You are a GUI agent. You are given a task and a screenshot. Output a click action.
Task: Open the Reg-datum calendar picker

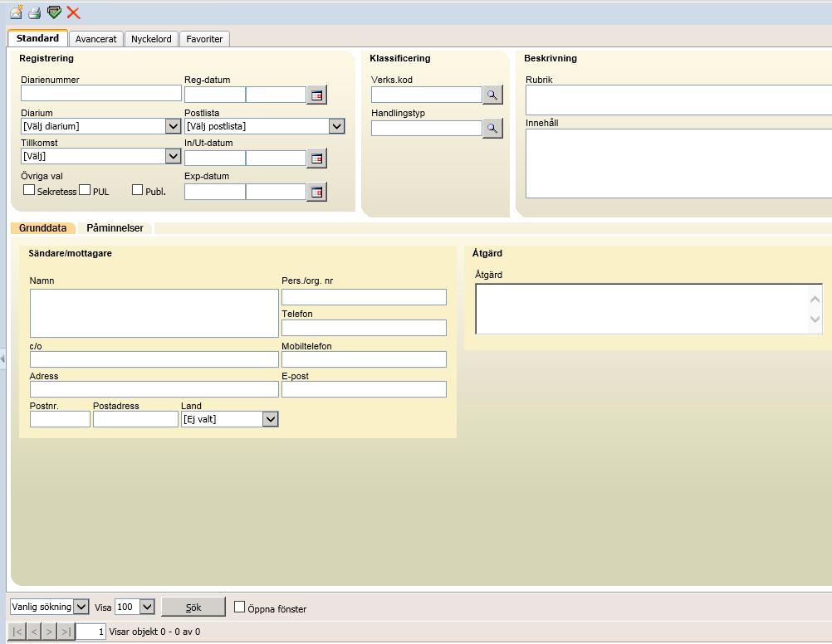coord(317,95)
